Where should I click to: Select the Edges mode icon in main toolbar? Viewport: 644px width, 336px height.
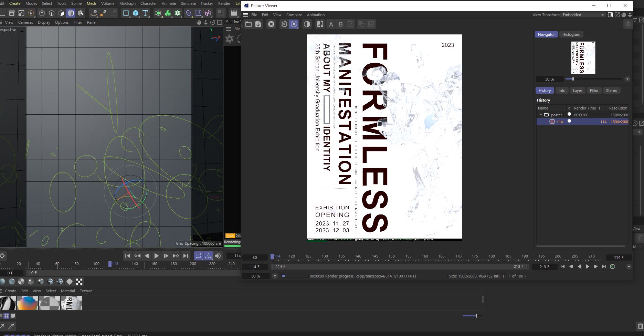tap(52, 13)
